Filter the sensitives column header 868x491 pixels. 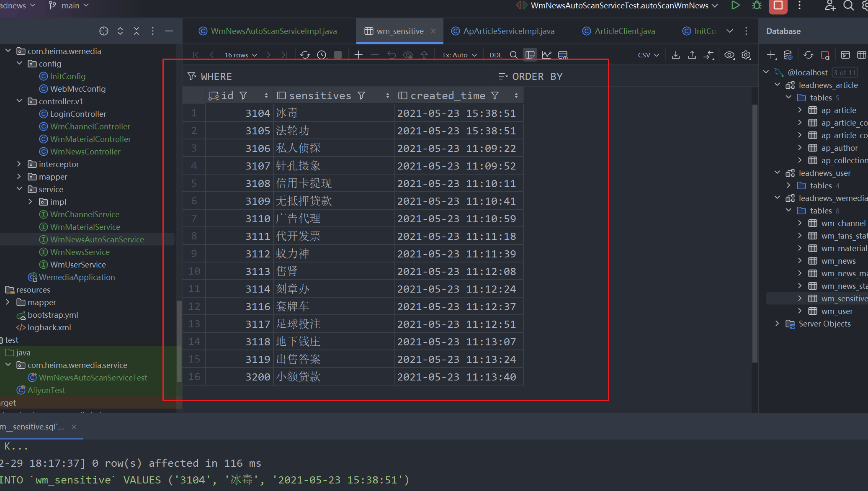361,96
